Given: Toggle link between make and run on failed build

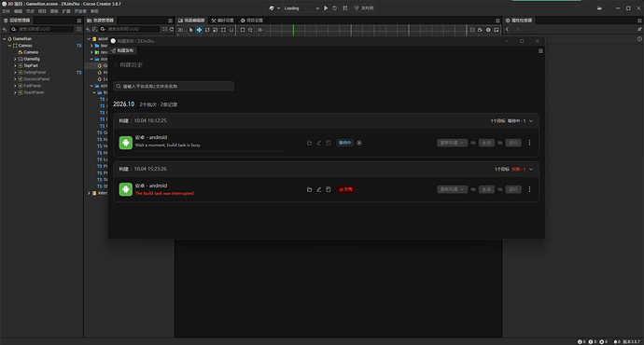Looking at the screenshot, I should (x=500, y=189).
